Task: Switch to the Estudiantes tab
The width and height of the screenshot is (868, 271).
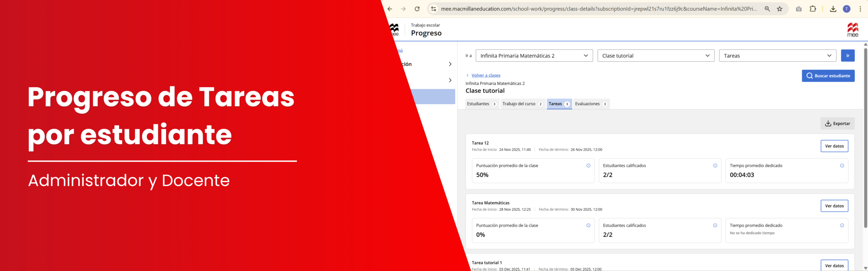Action: (482, 104)
